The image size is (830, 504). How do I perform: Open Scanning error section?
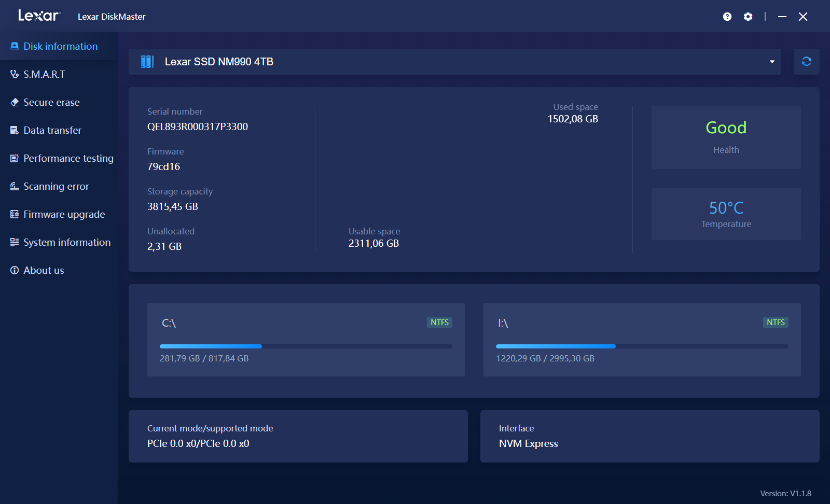[x=59, y=186]
